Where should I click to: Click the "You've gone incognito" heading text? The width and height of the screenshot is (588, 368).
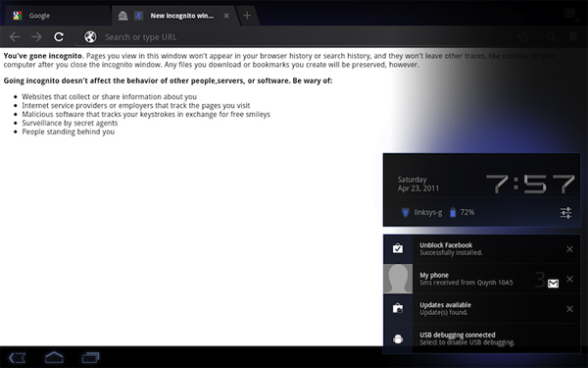(43, 56)
